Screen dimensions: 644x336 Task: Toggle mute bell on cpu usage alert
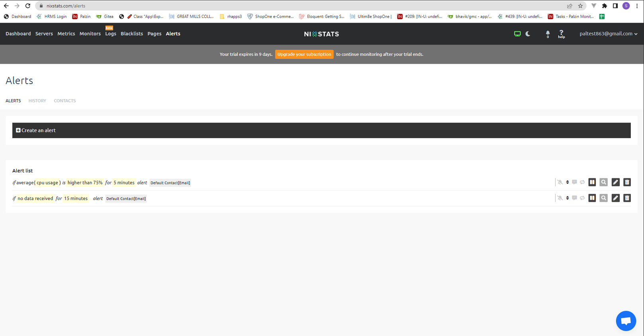(x=560, y=182)
